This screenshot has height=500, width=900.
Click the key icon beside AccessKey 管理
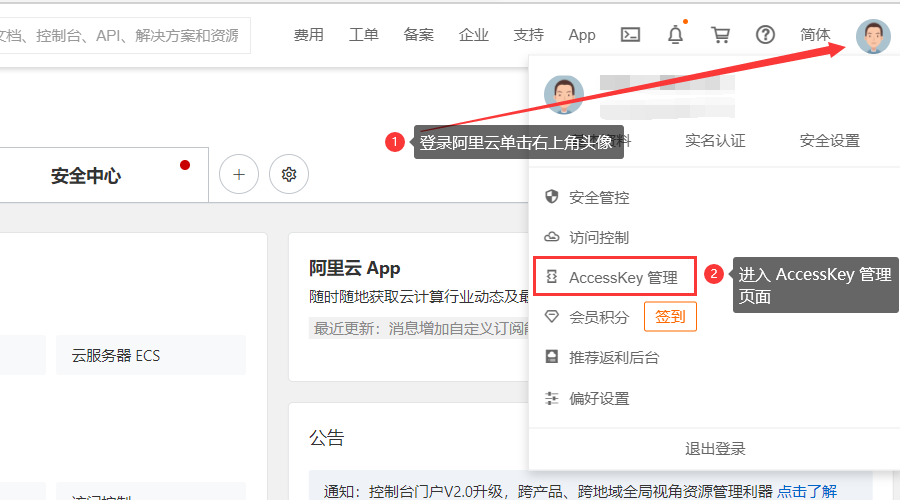552,277
